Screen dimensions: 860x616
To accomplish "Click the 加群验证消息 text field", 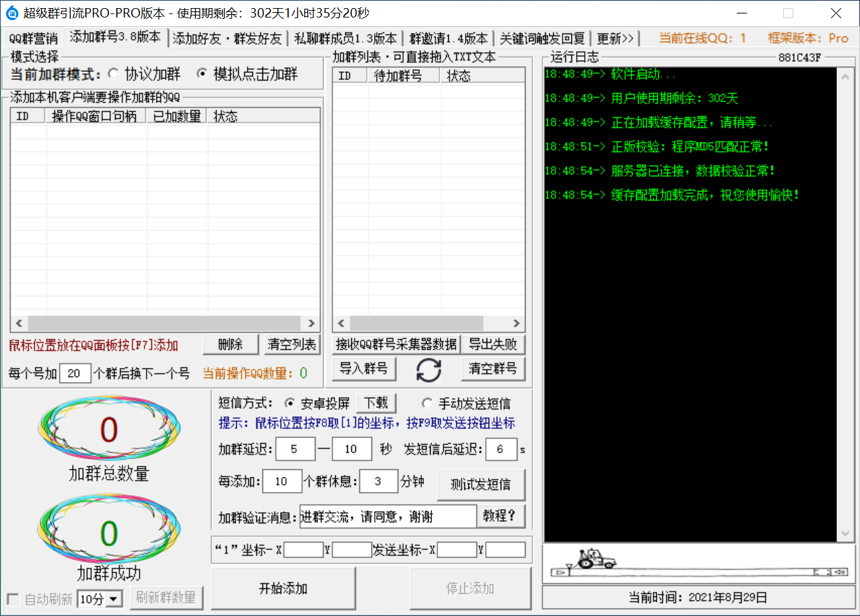I will pos(388,516).
